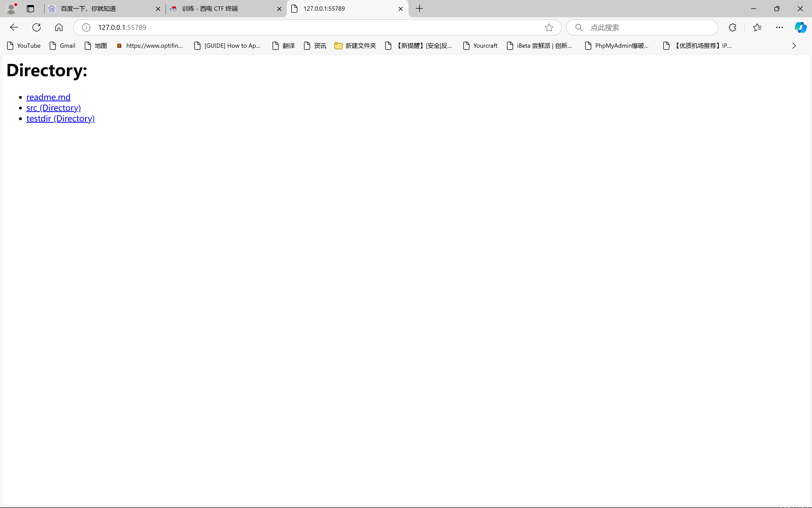Select the 127.0.0.1:55789 tab
Screen dimensions: 812x508
(347, 8)
